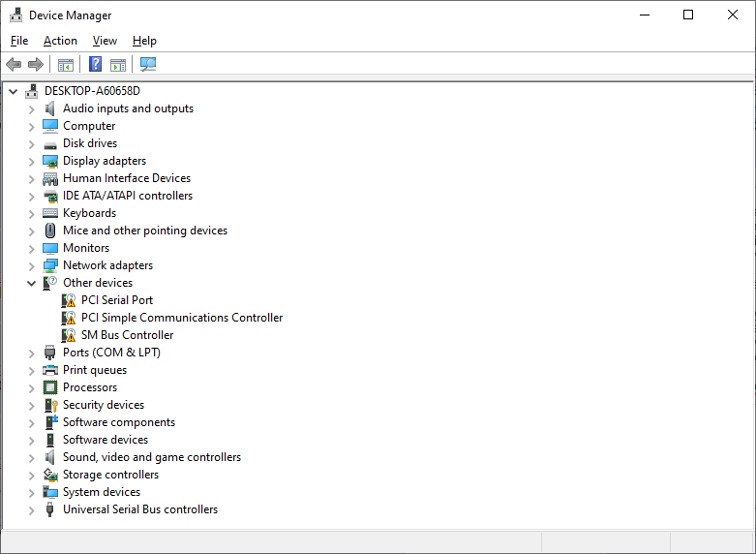This screenshot has height=554, width=756.
Task: Click the Scan for hardware changes icon
Action: click(x=148, y=64)
